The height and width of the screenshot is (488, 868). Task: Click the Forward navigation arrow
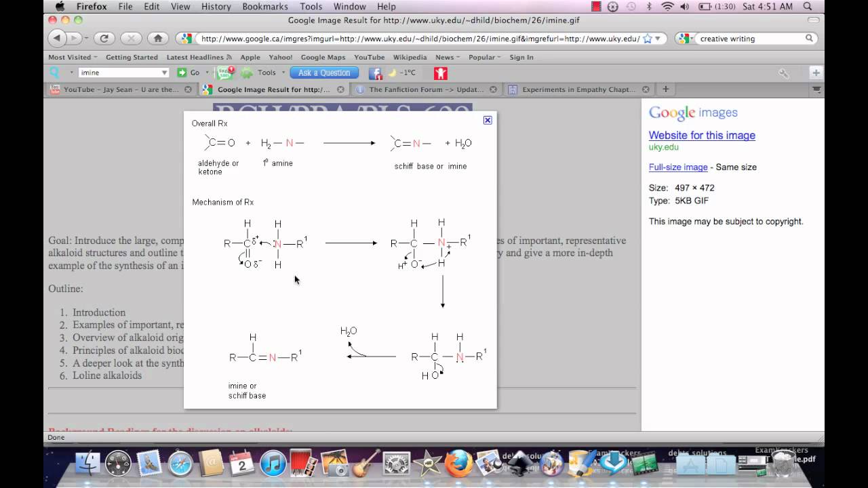[x=75, y=39]
